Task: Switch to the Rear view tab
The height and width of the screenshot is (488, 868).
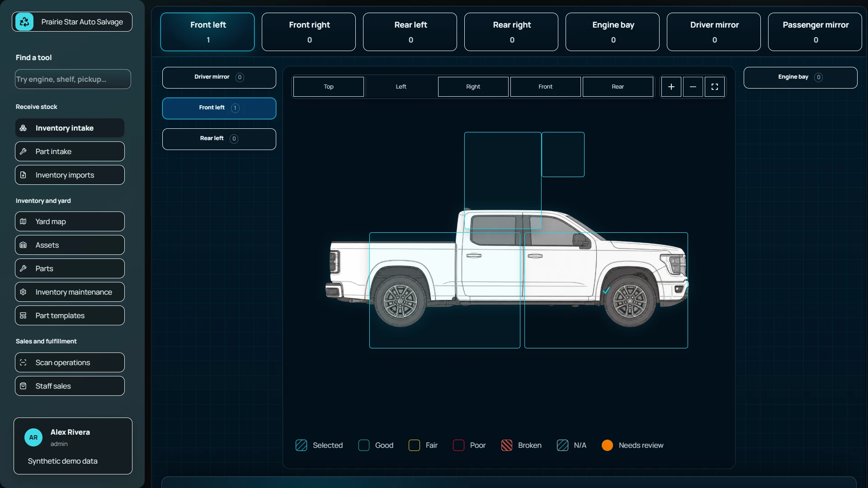Action: (x=618, y=87)
